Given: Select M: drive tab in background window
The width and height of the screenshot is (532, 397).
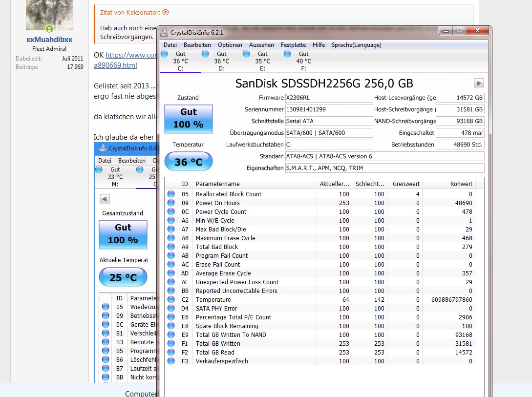Looking at the screenshot, I should point(115,177).
